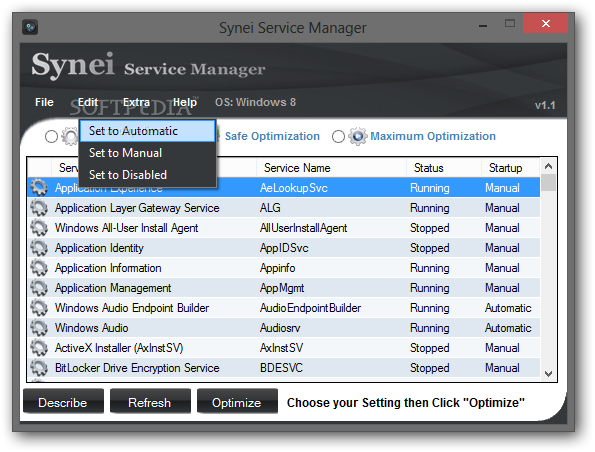Image resolution: width=595 pixels, height=452 pixels.
Task: Open the Help menu
Action: [x=185, y=102]
